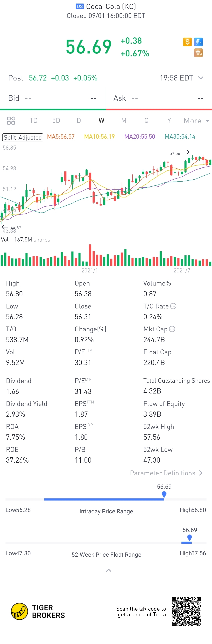Open the More timeframes dropdown
Viewport: 212px width, 644px height.
(196, 121)
